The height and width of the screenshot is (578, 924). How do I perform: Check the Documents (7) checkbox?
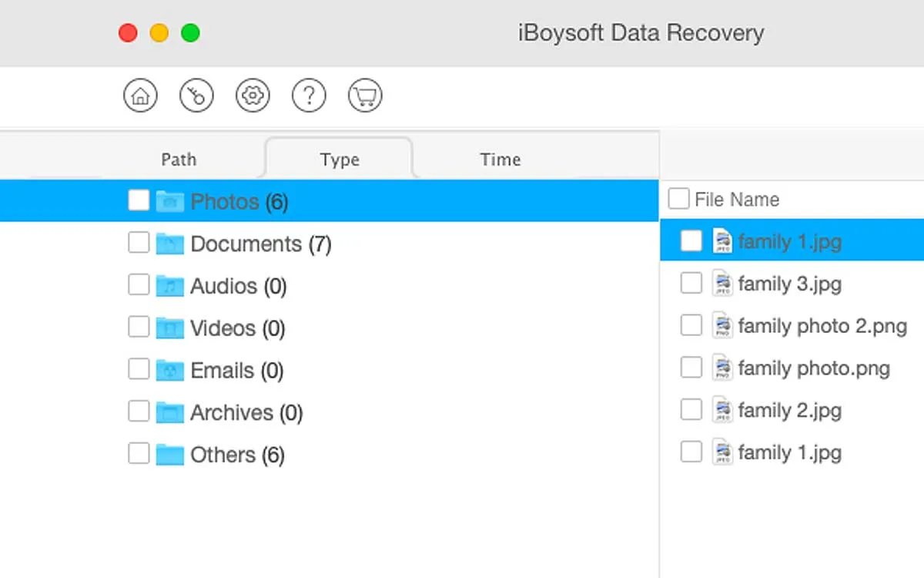click(139, 243)
